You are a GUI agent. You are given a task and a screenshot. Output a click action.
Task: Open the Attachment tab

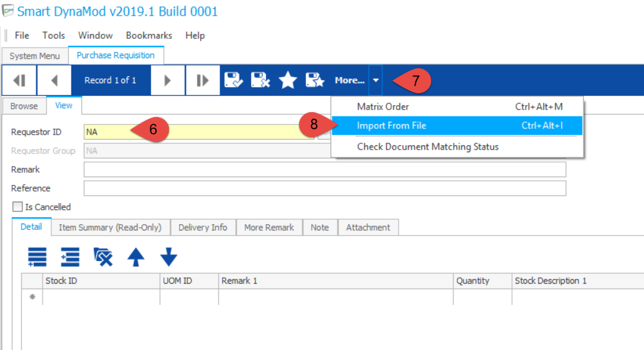368,227
